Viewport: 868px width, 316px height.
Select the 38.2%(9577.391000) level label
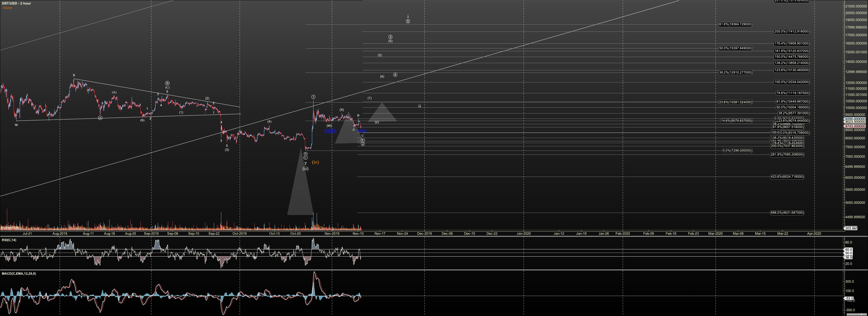(794, 113)
